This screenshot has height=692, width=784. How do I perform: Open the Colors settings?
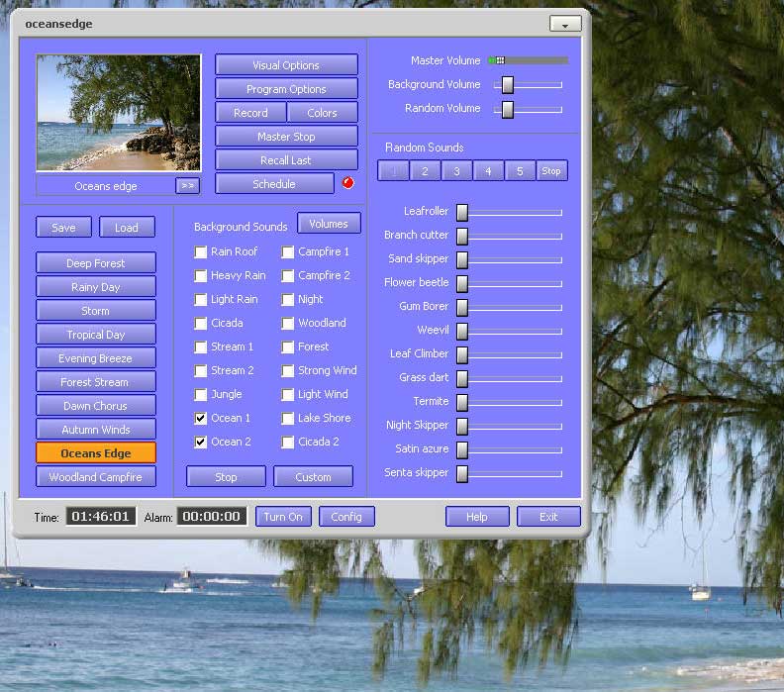coord(322,113)
